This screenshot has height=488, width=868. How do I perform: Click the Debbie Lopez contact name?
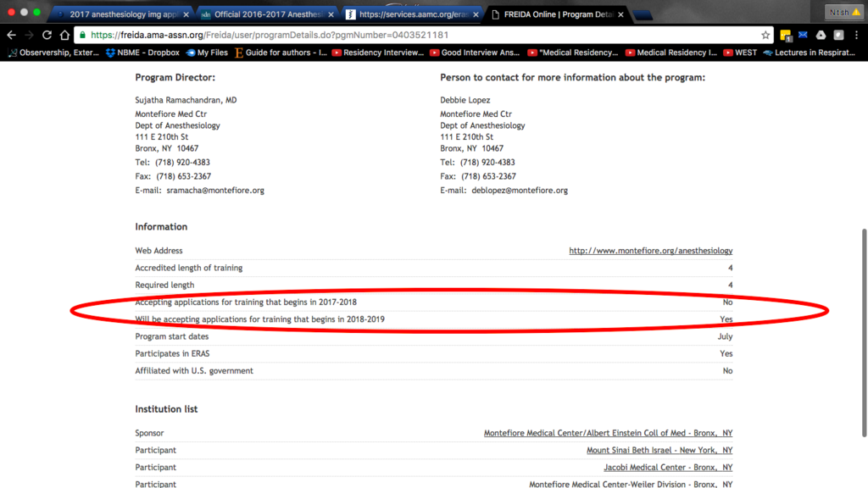465,100
